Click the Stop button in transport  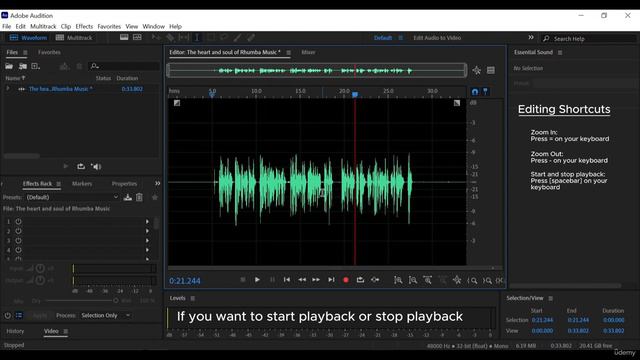click(243, 280)
